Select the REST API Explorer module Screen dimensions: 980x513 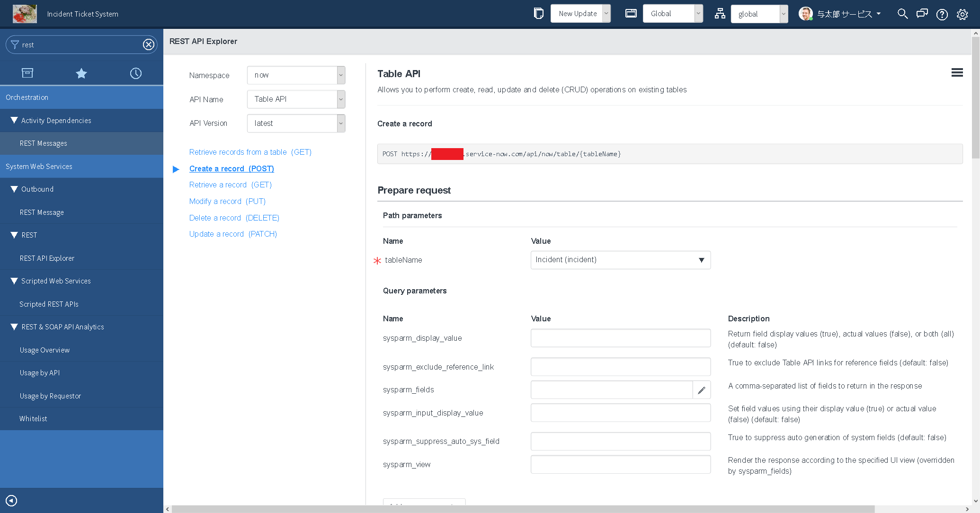tap(47, 258)
